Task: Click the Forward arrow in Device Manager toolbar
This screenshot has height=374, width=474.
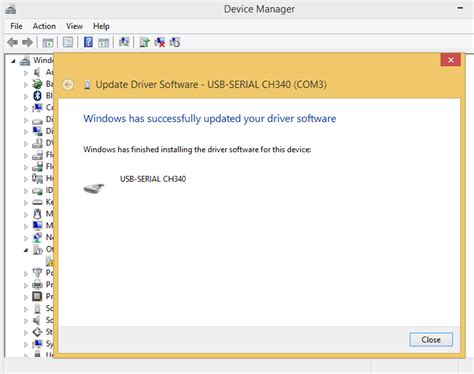Action: (x=27, y=42)
